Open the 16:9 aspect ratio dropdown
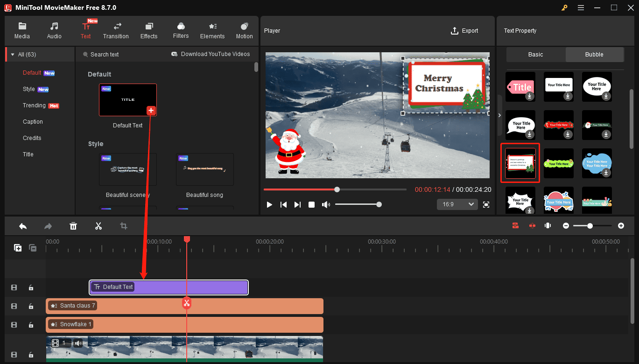 457,204
